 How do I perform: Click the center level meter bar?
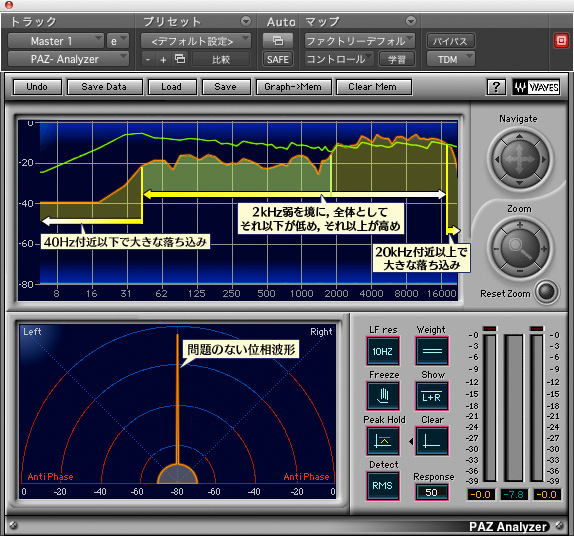coord(513,408)
